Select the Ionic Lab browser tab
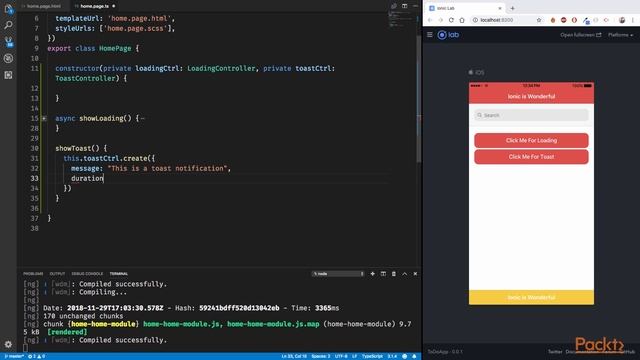640x360 pixels. pos(463,8)
